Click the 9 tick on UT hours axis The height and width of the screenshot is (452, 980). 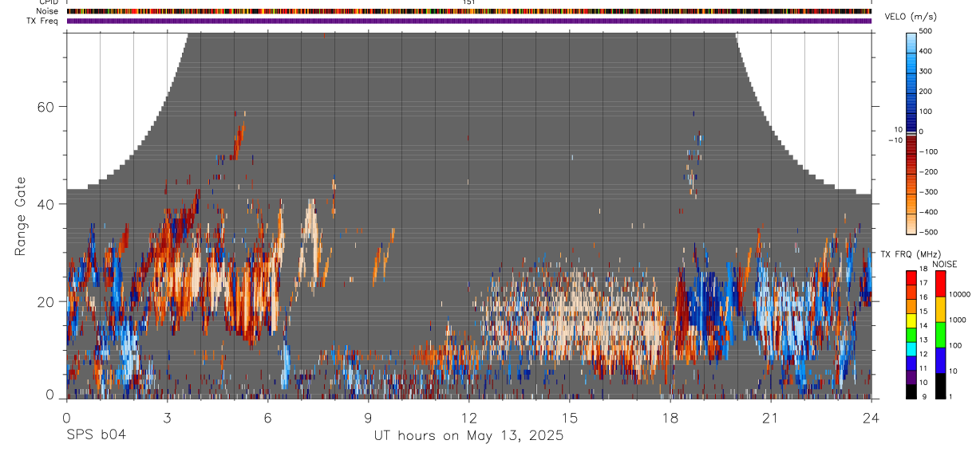pyautogui.click(x=368, y=418)
